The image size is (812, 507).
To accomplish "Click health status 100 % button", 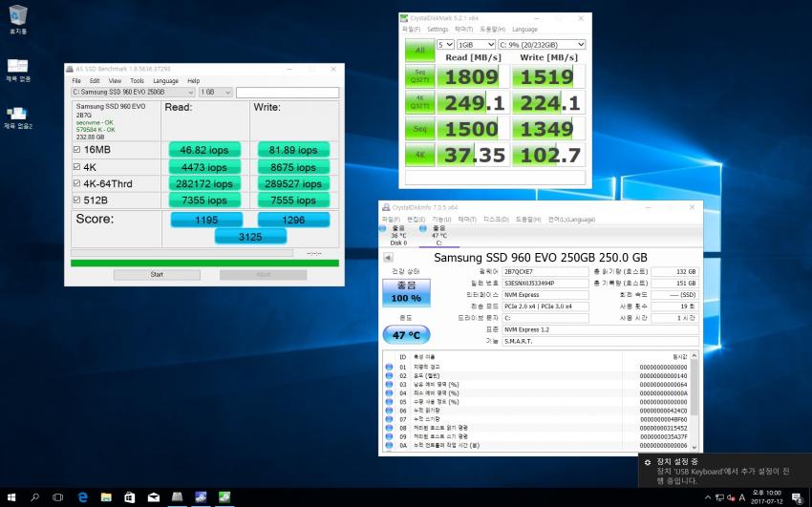I will (x=406, y=292).
